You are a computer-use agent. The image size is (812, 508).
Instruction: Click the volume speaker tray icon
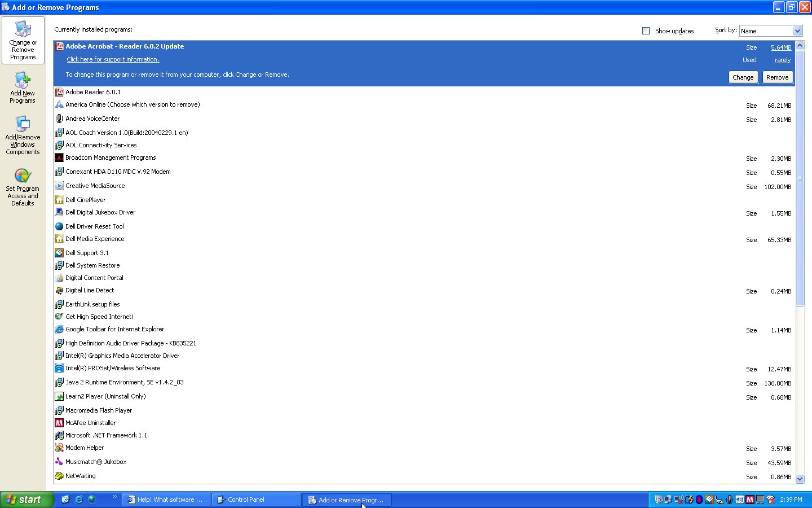(740, 500)
